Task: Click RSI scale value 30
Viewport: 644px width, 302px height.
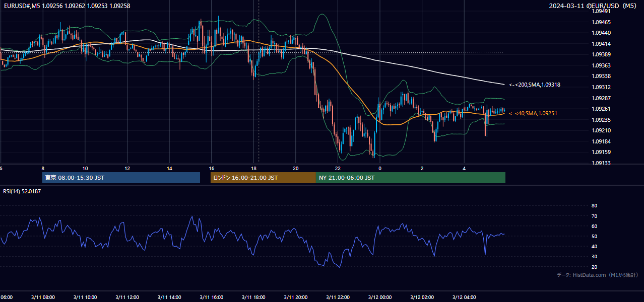Action: pyautogui.click(x=594, y=256)
